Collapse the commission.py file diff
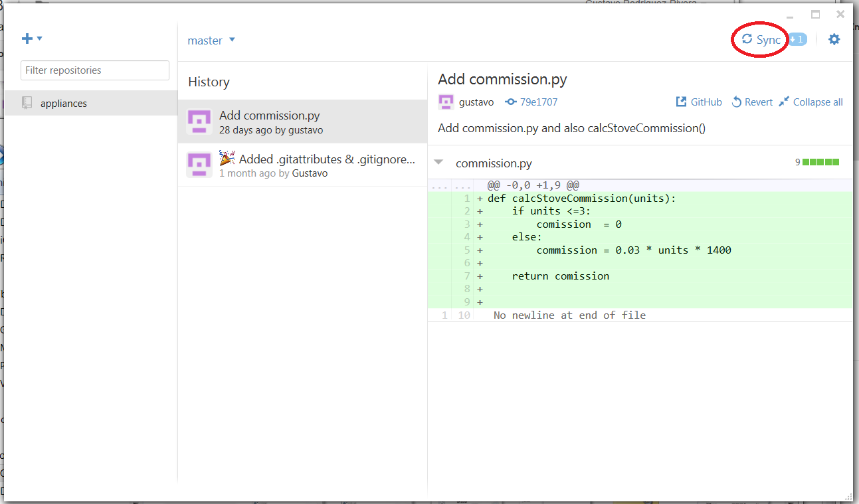 click(438, 162)
